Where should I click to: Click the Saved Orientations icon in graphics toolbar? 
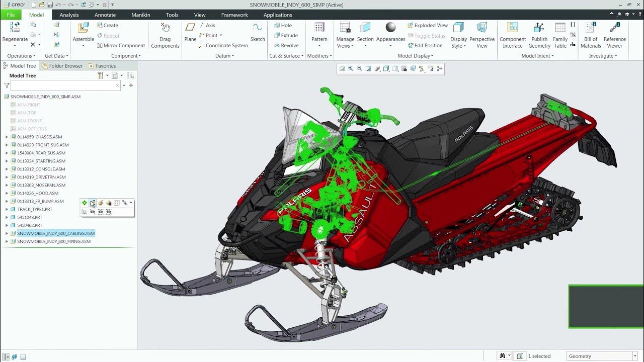tap(395, 68)
